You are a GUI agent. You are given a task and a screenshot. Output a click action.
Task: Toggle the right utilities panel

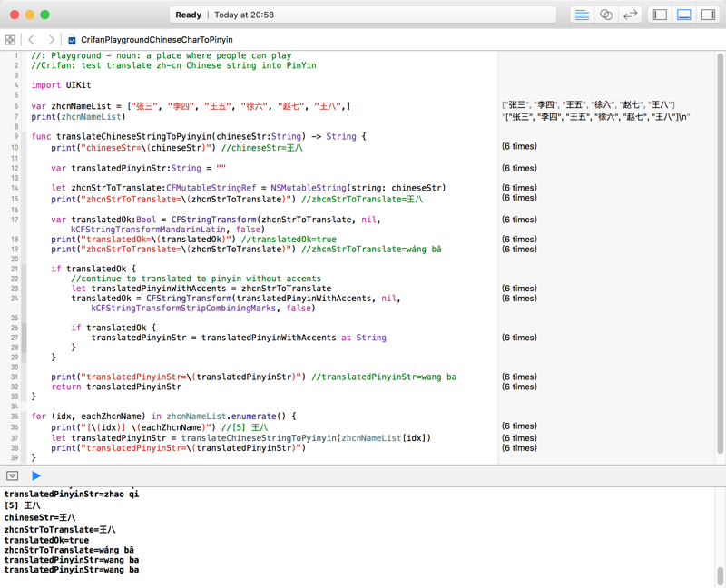tap(708, 15)
